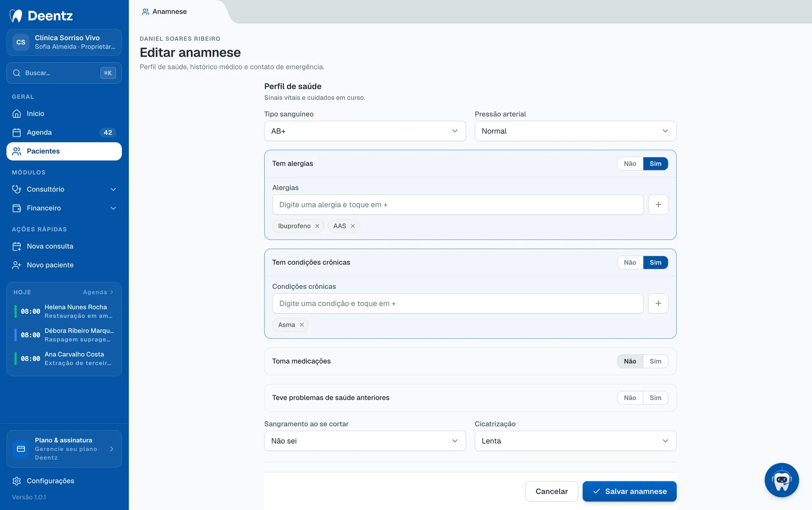
Task: Set Tem condições crônicas to Não
Action: [x=630, y=263]
